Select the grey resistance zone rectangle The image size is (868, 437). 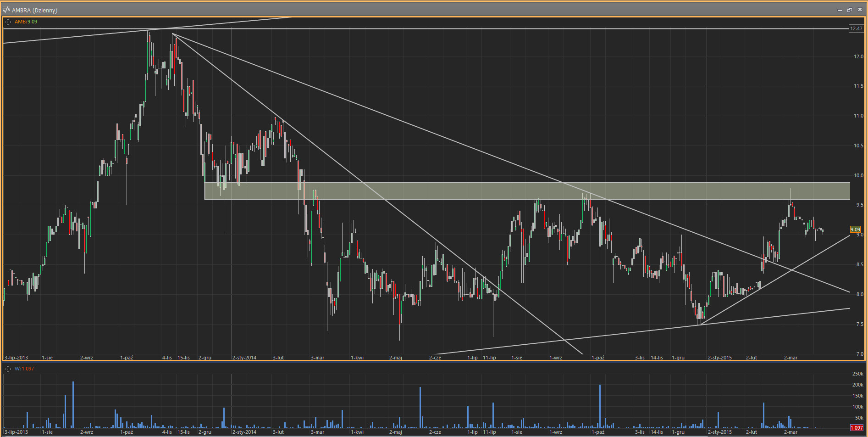click(x=527, y=191)
